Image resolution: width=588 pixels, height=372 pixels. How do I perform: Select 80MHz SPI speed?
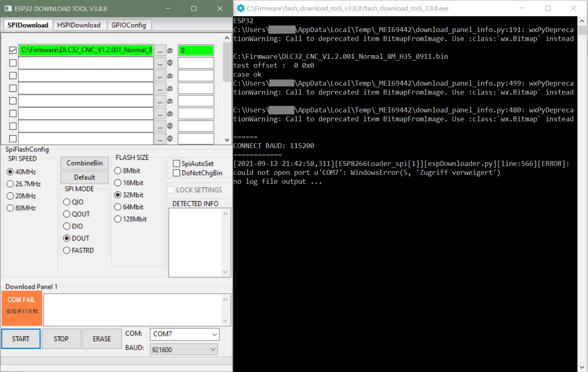(11, 208)
